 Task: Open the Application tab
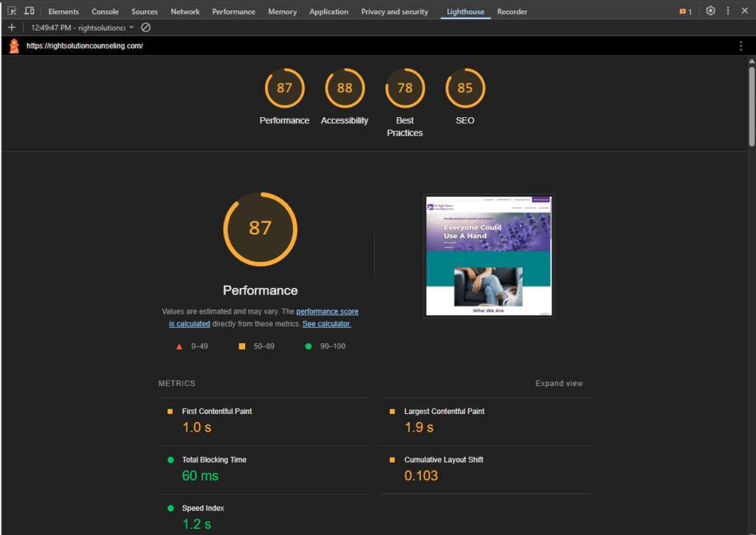coord(329,12)
